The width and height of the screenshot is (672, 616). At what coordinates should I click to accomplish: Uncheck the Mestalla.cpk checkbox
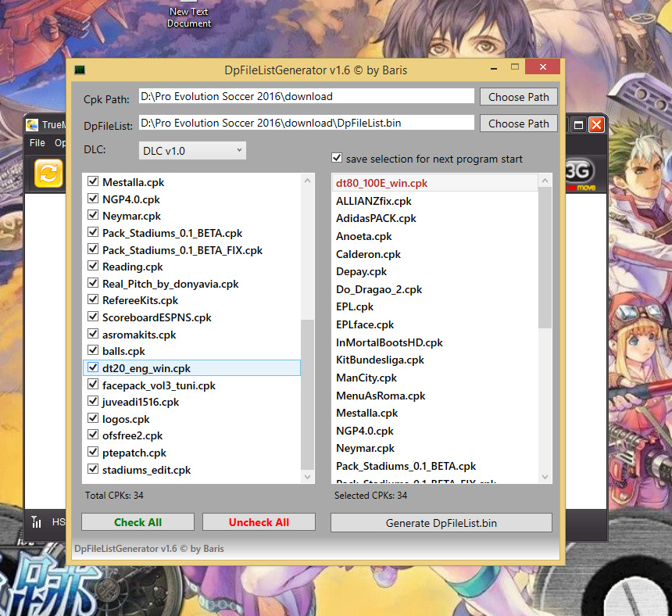click(x=92, y=181)
